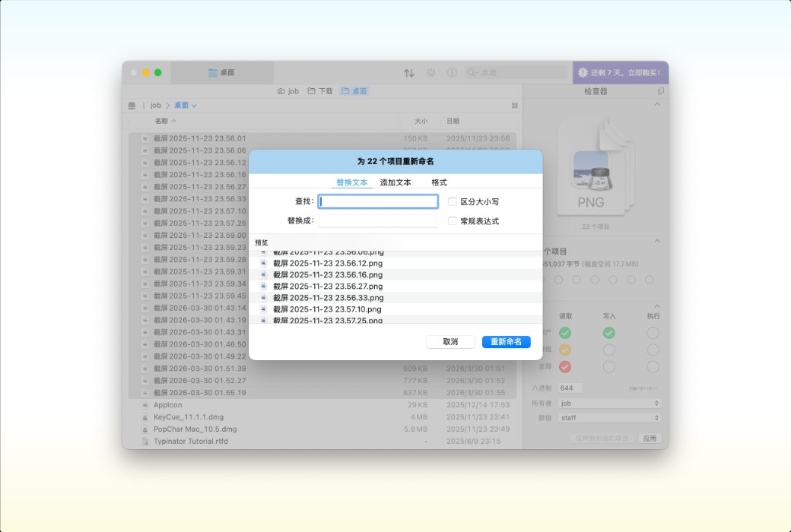Enable the 区分大小写 checkbox
This screenshot has height=532, width=791.
[x=453, y=201]
